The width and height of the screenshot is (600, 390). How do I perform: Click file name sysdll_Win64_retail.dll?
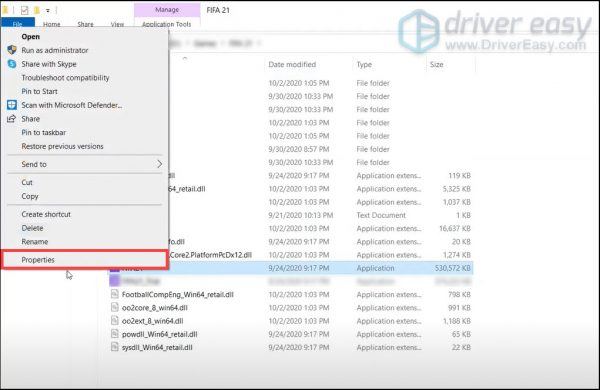point(157,348)
